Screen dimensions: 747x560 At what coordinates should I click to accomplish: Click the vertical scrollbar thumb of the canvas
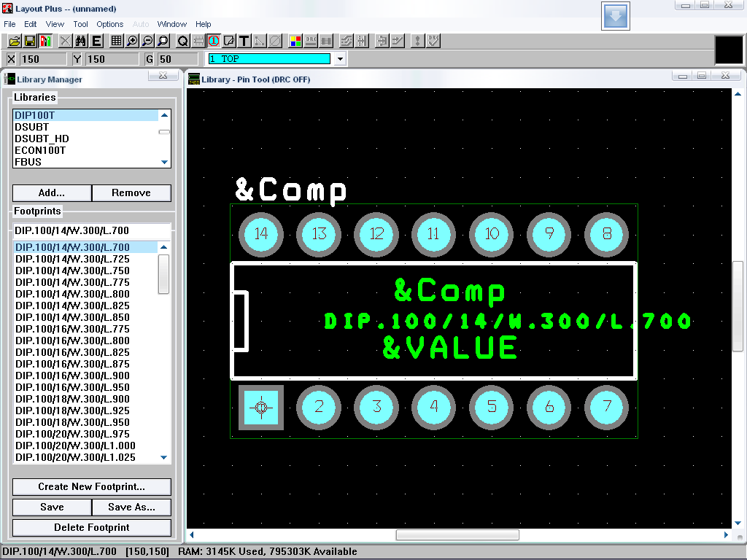click(x=738, y=306)
